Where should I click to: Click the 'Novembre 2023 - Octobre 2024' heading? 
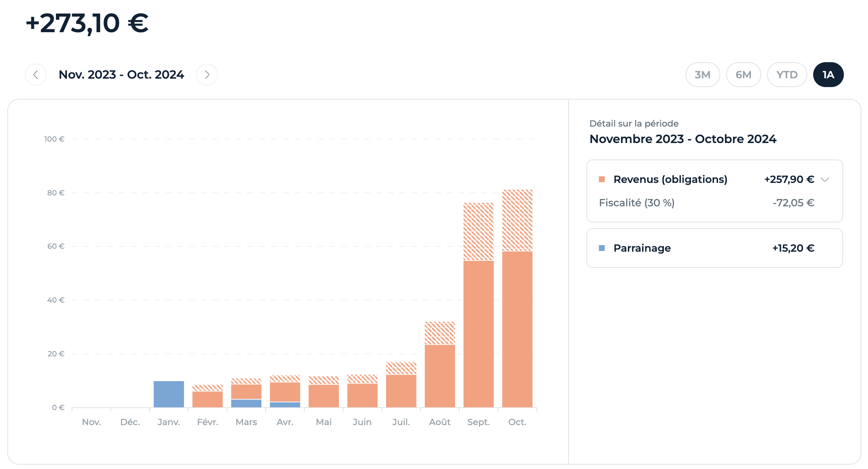coord(683,139)
